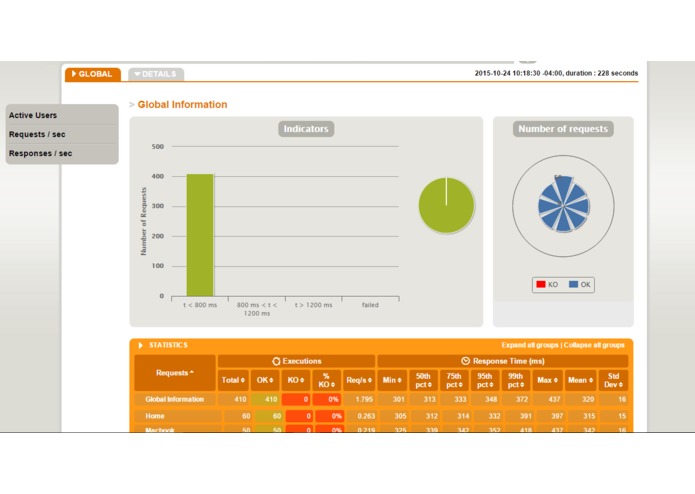The image size is (695, 494).
Task: Click the Indicators chart title
Action: pyautogui.click(x=306, y=129)
